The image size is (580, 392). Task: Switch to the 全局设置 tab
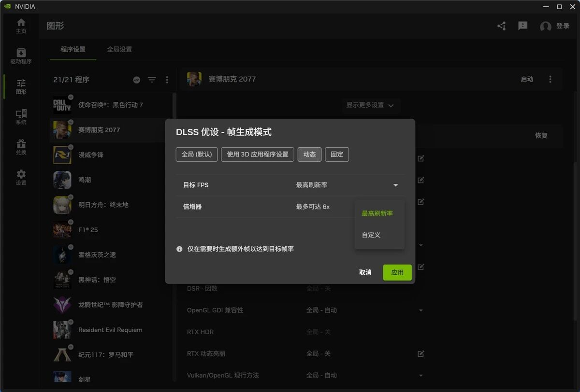[x=119, y=49]
